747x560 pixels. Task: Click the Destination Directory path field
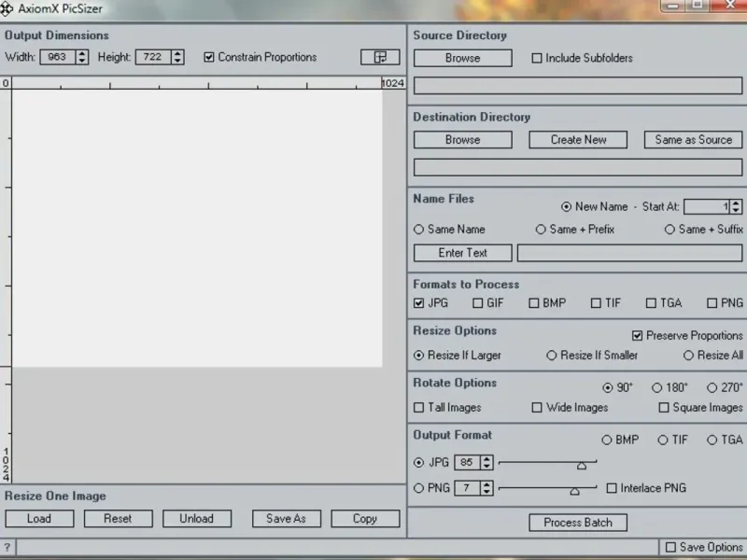[578, 168]
